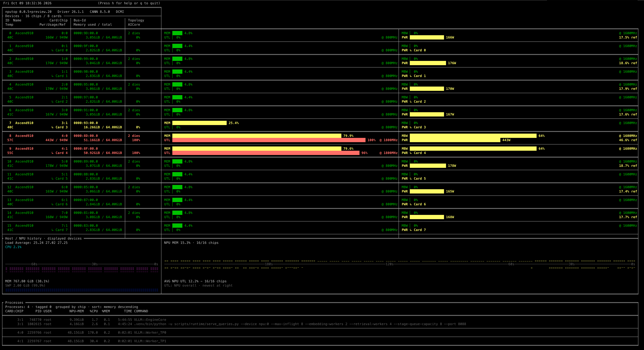
Task: Click device 15 memory 2.83GiB / 64.00GiB
Action: coord(104,230)
